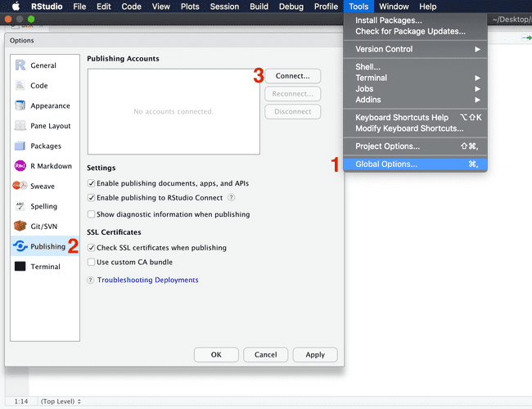Select the General options category
Image resolution: width=532 pixels, height=409 pixels.
coord(45,65)
